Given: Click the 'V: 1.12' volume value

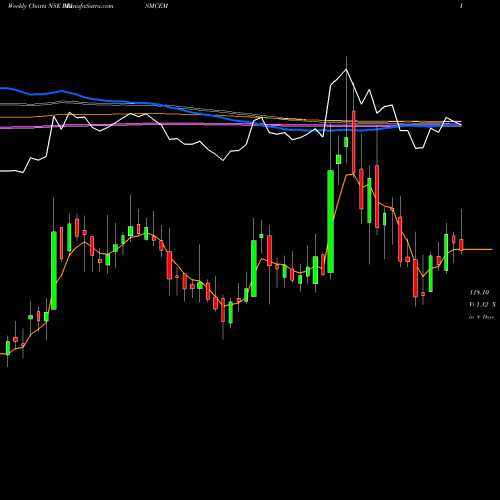Looking at the screenshot, I should point(479,304).
